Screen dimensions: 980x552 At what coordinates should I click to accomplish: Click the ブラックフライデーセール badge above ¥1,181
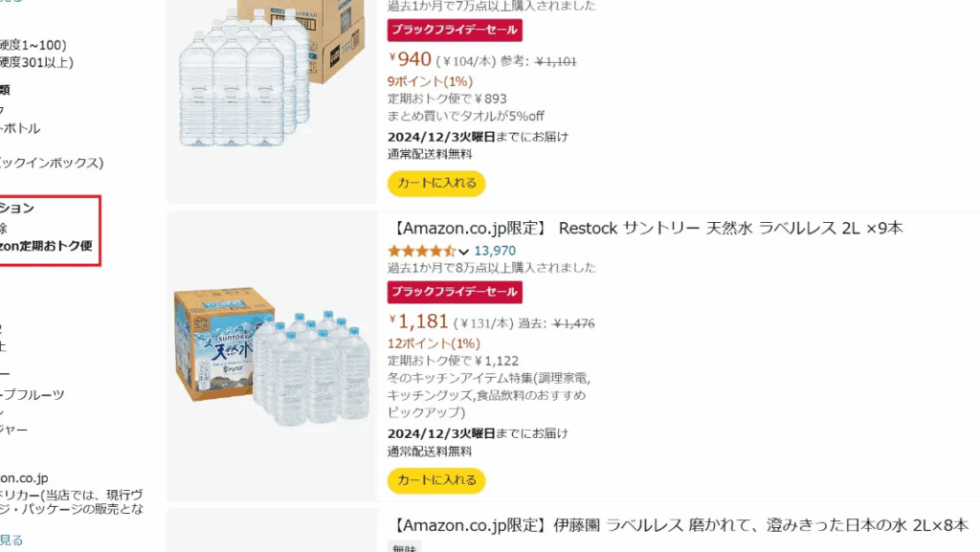pyautogui.click(x=455, y=292)
